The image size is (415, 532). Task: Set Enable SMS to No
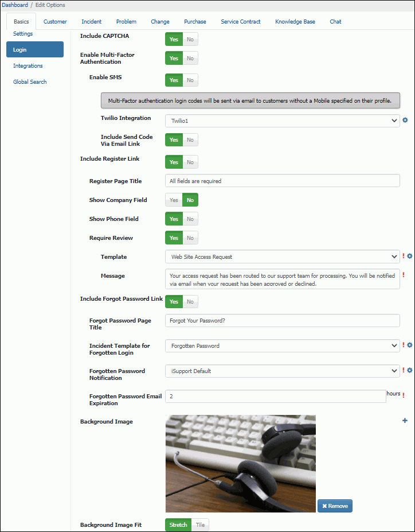(190, 80)
